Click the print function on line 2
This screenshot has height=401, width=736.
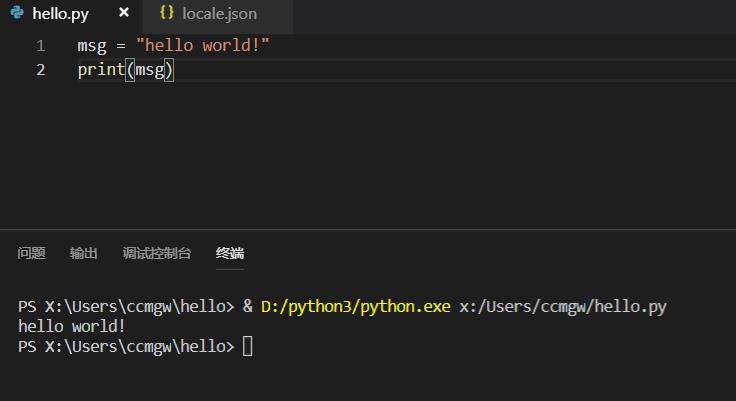point(101,70)
